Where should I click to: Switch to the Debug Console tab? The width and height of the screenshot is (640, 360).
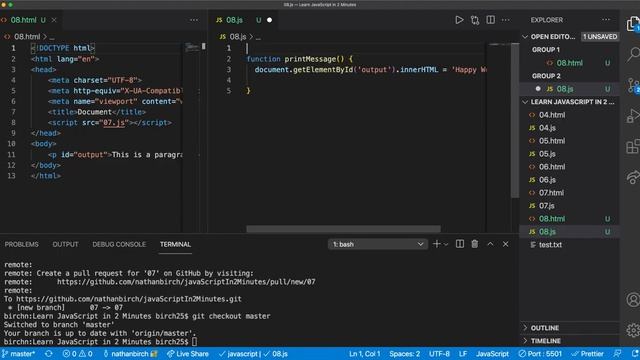119,244
